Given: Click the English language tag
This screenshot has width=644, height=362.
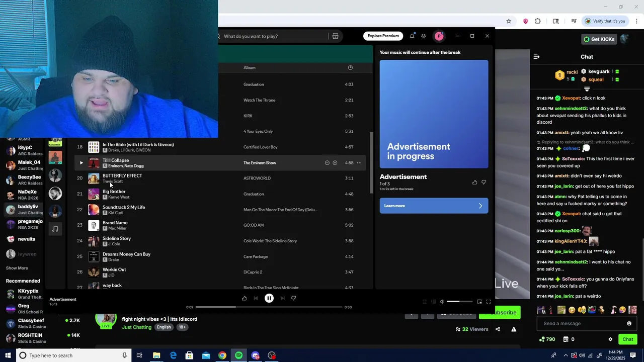Looking at the screenshot, I should point(164,327).
